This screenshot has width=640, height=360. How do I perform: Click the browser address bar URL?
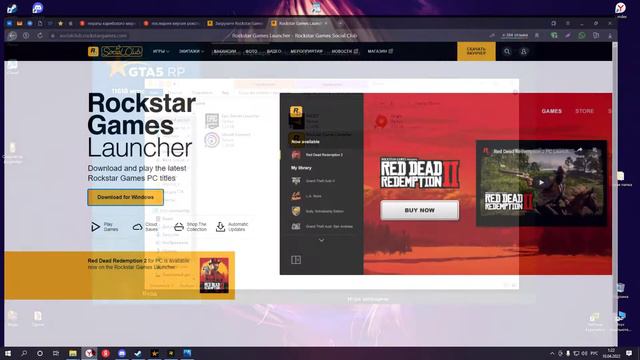(x=93, y=36)
